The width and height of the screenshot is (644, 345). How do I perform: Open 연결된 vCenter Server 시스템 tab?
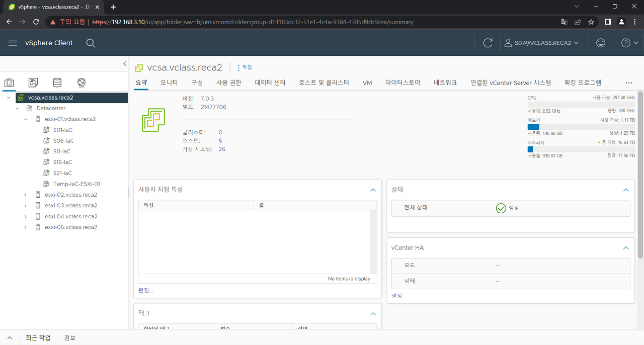pyautogui.click(x=511, y=82)
